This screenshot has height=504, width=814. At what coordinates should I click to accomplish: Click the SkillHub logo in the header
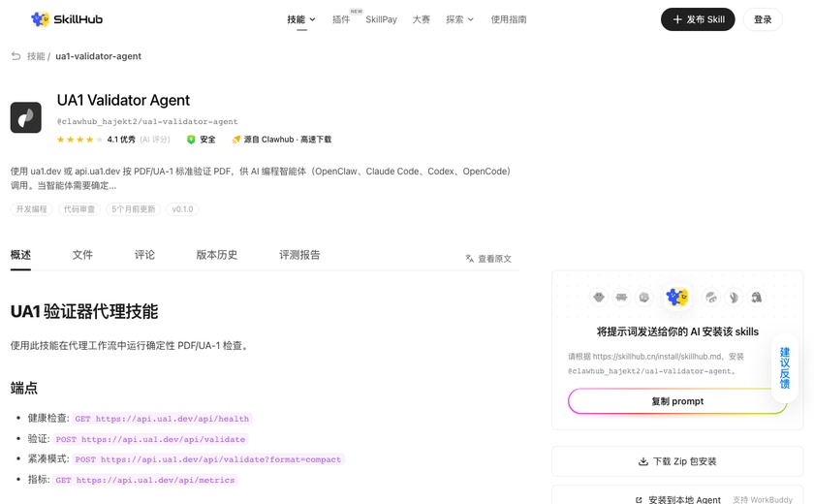pos(67,19)
